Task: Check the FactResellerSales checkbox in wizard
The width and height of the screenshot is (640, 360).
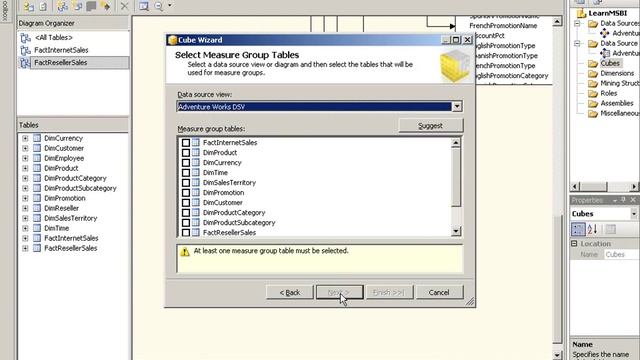Action: pos(186,233)
